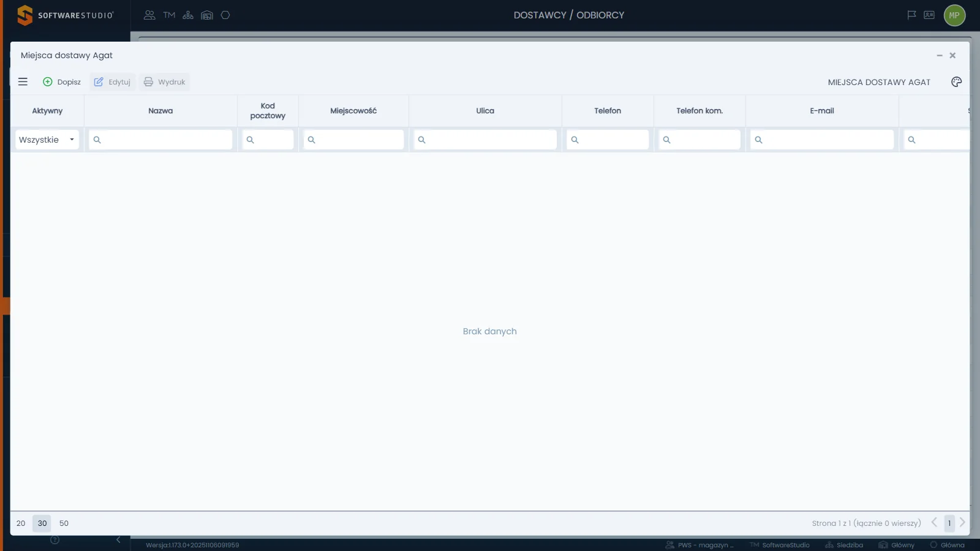Image resolution: width=980 pixels, height=551 pixels.
Task: Click the Miejscowość search filter field
Action: click(x=353, y=140)
